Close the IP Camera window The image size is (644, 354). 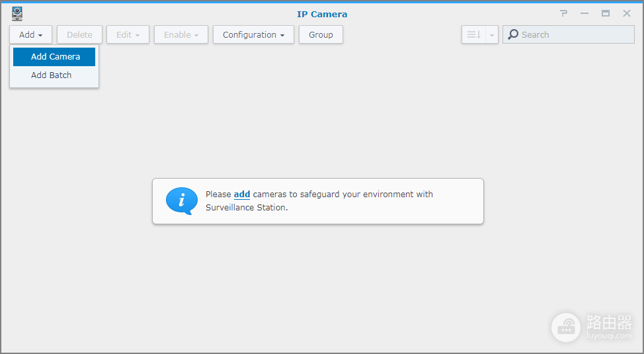(627, 13)
